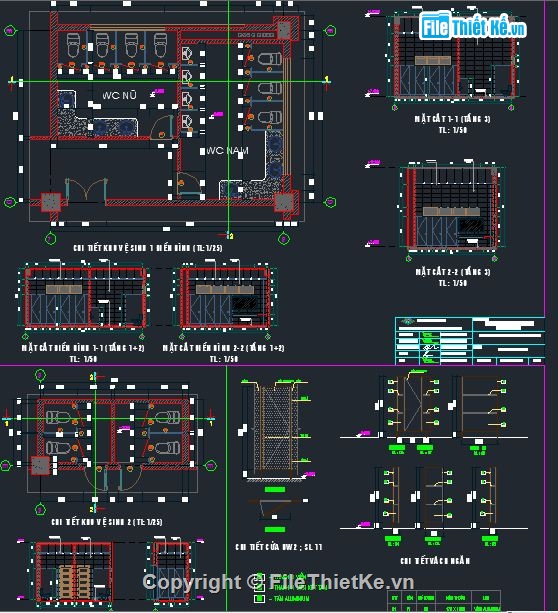Select the top-right structural column in plan 1
This screenshot has width=558, height=613.
coord(284,29)
